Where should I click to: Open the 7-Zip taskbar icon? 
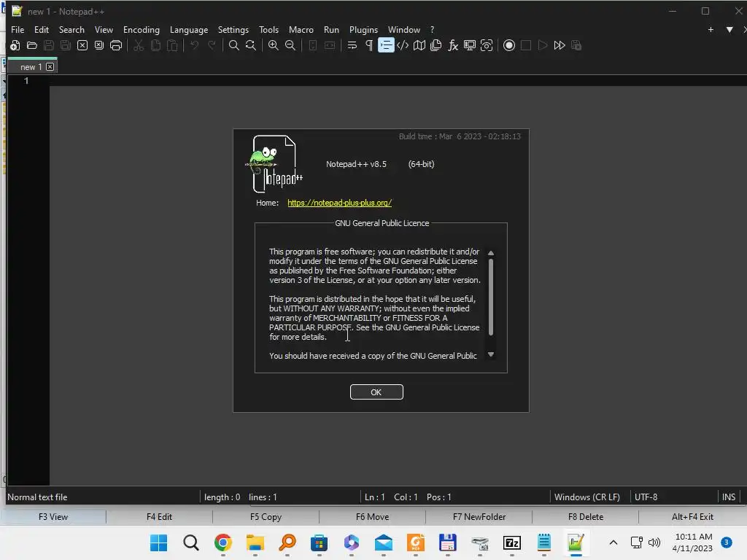pos(511,542)
